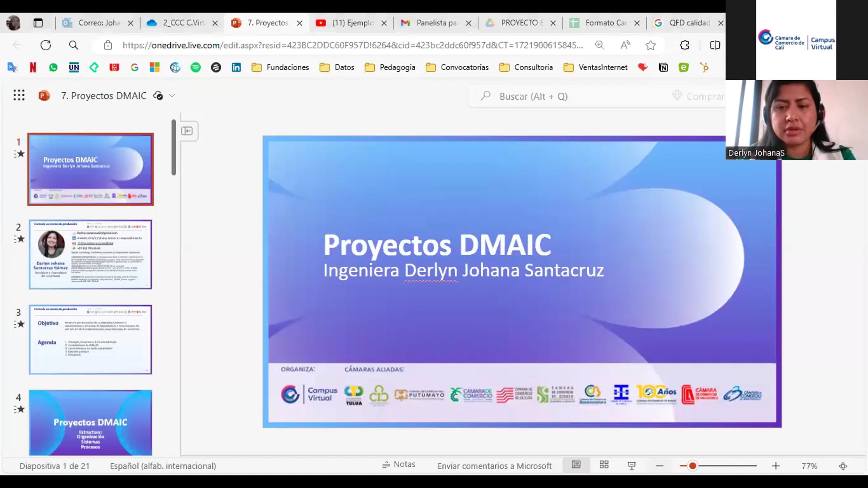Screen dimensions: 868x488
Task: Open the Pedagogia bookmarks folder
Action: click(390, 67)
